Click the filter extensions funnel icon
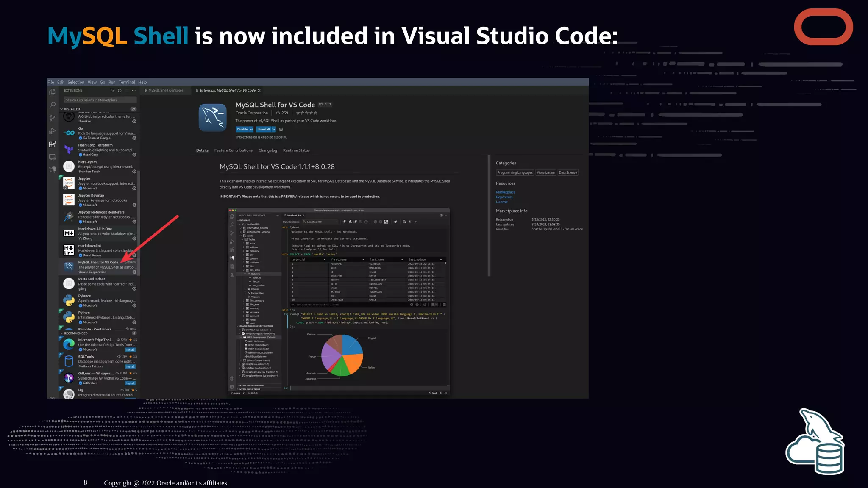 pyautogui.click(x=112, y=90)
